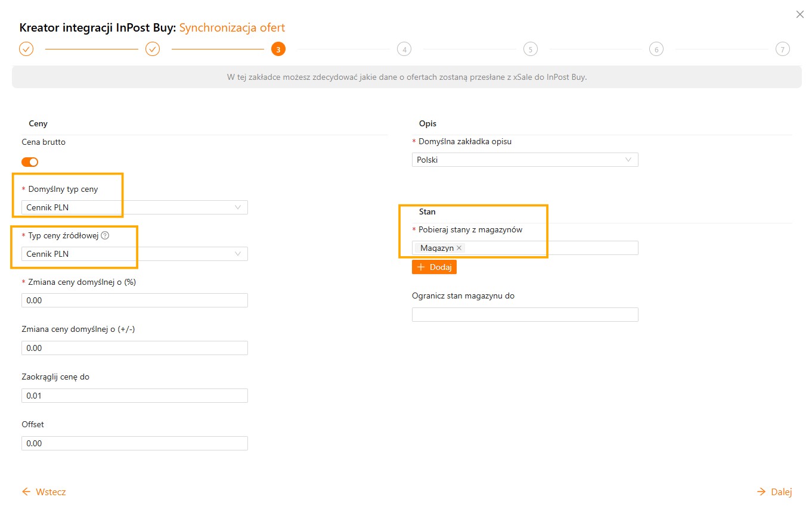Click the Ogranicz stan magazynu do field
Viewport: 812px width, 513px height.
525,315
